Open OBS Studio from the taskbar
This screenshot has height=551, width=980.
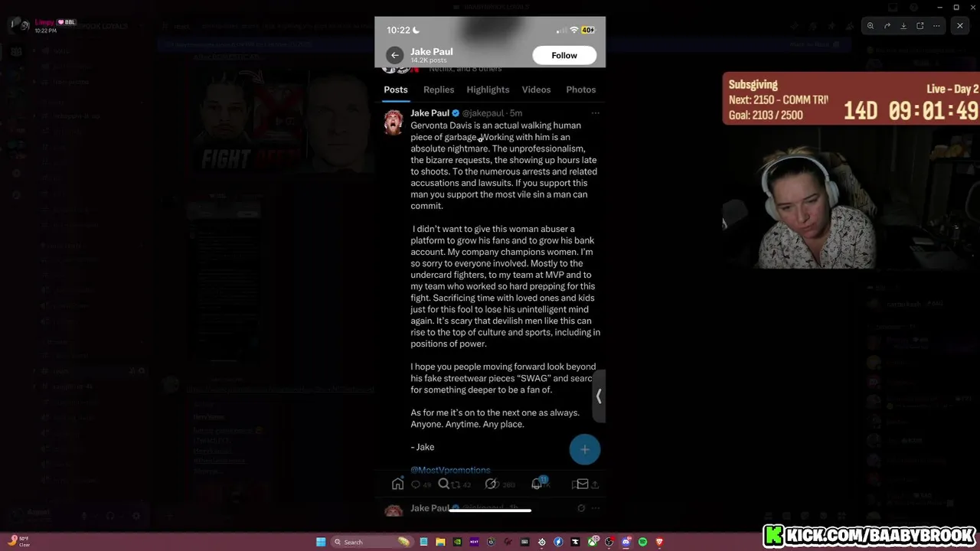(609, 542)
